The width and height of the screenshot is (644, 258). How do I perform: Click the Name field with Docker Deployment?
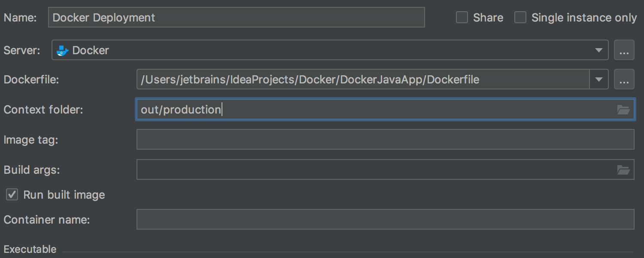click(237, 18)
